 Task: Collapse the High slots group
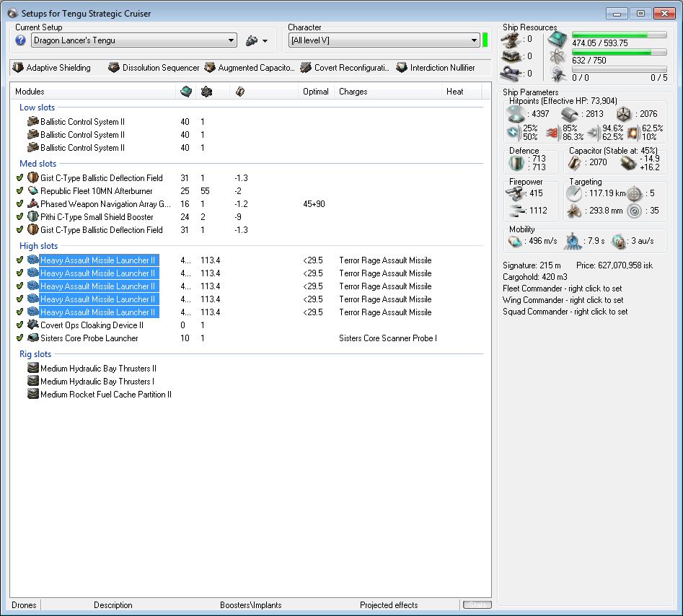click(38, 246)
